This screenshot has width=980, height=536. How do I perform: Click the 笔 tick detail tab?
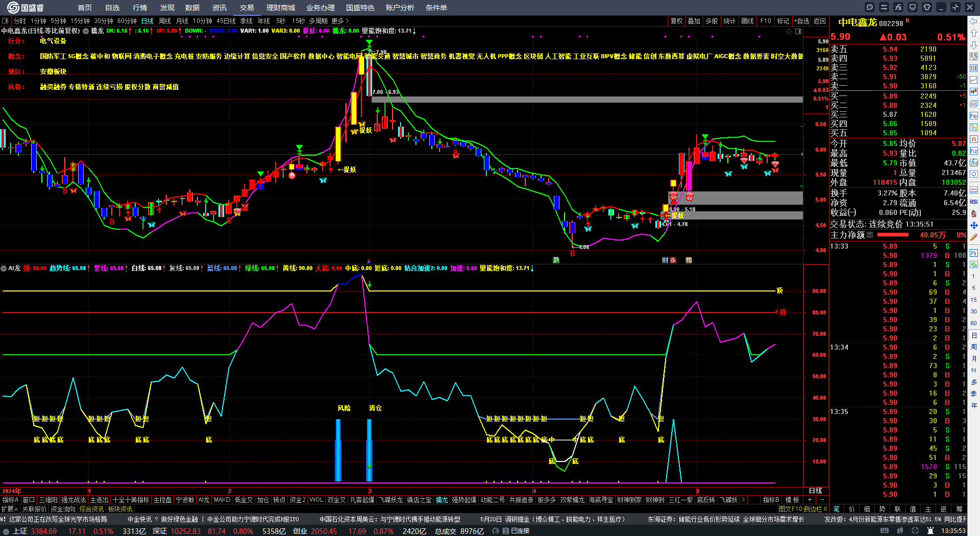click(x=837, y=509)
